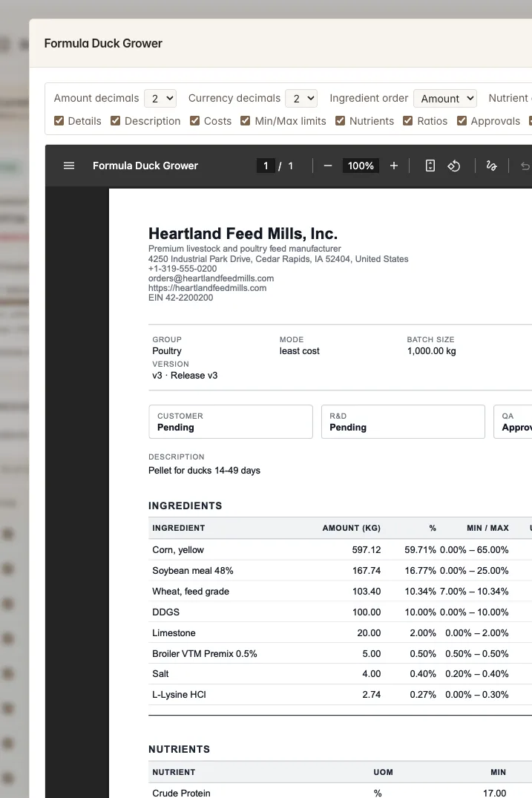
Task: Click the Limestone ingredient name
Action: click(x=174, y=633)
